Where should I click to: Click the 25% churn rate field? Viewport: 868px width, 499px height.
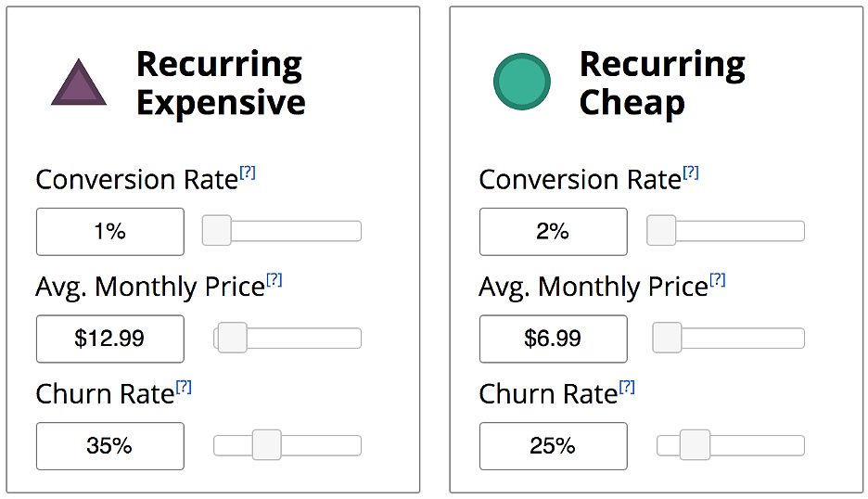pyautogui.click(x=554, y=446)
